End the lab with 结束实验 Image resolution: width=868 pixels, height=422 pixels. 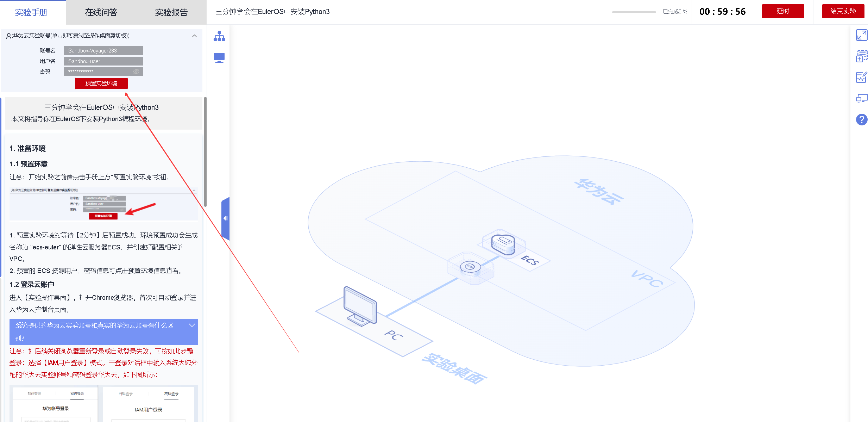pyautogui.click(x=843, y=11)
